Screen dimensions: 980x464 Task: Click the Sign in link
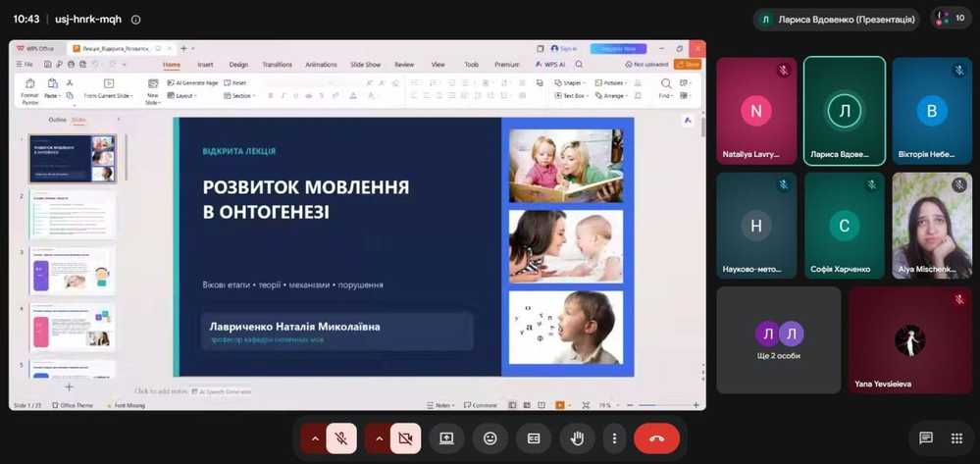[x=564, y=48]
